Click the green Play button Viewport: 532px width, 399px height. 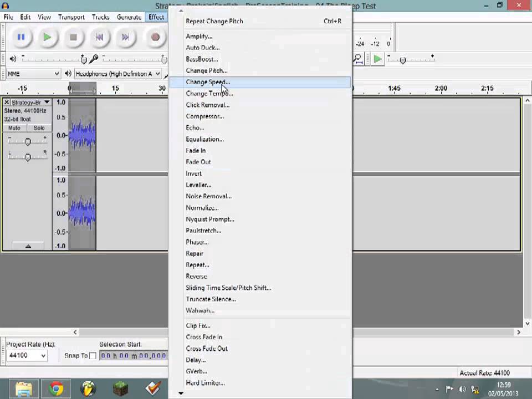click(47, 37)
